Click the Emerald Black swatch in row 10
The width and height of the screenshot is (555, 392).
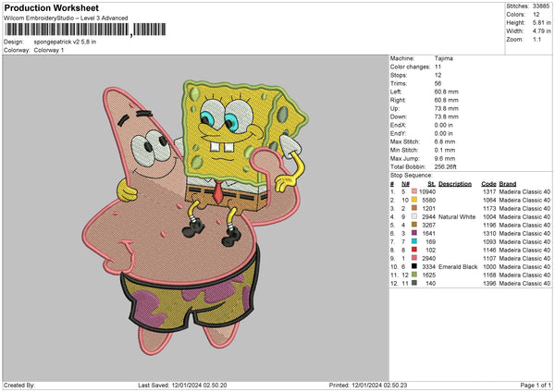414,266
